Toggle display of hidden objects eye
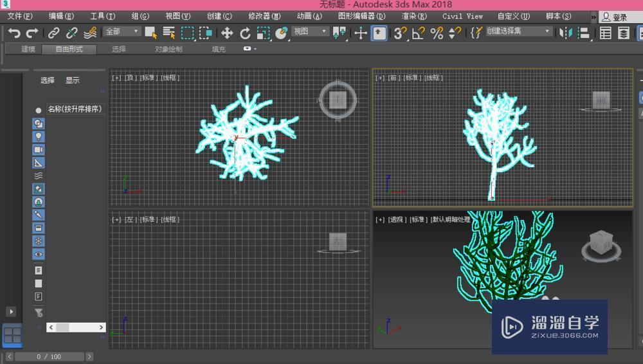The height and width of the screenshot is (364, 643). 39,255
